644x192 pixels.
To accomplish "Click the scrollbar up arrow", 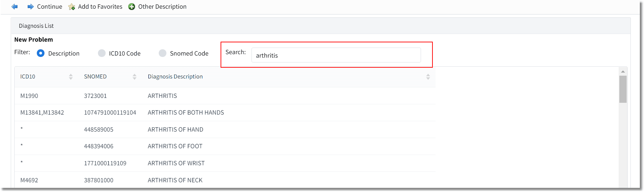I will 623,72.
